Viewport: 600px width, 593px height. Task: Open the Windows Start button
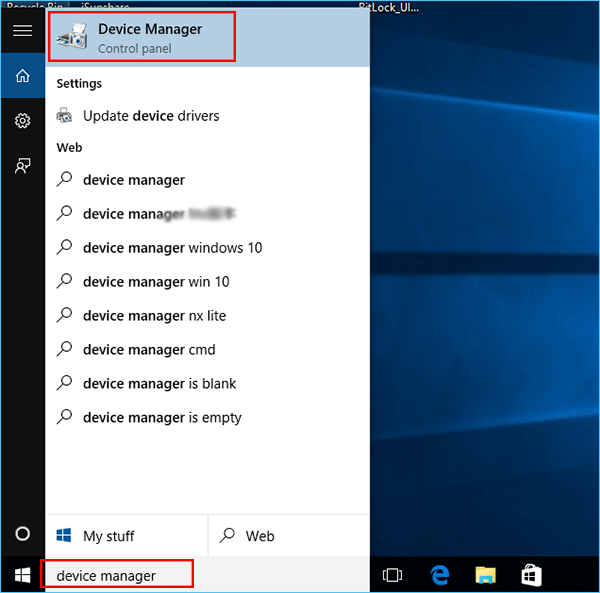click(21, 575)
